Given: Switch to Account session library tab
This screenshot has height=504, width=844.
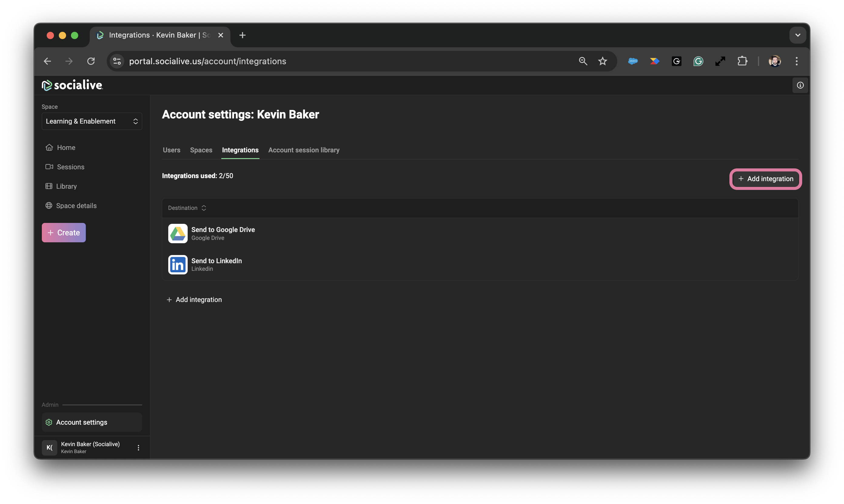Looking at the screenshot, I should [x=303, y=150].
